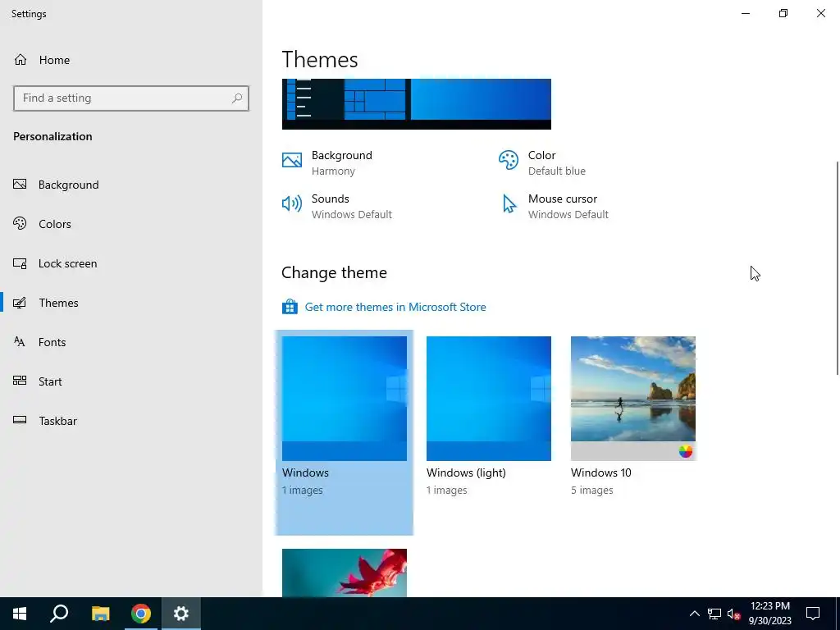Click the Lock screen icon in sidebar
The image size is (840, 630).
tap(20, 263)
